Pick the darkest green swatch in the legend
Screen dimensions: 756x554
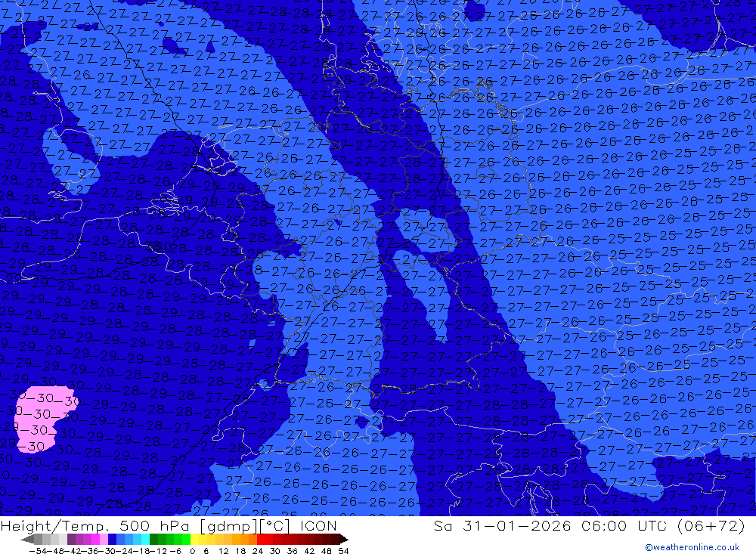click(x=153, y=540)
